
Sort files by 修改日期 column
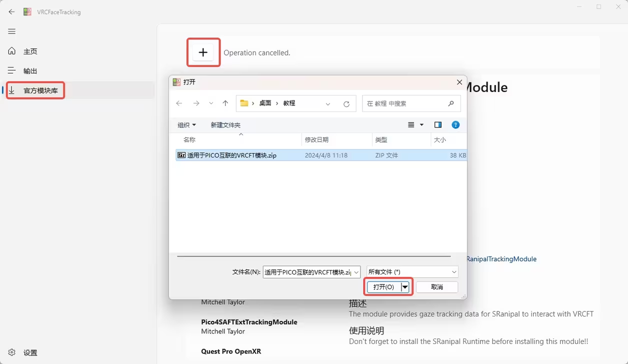click(x=337, y=140)
